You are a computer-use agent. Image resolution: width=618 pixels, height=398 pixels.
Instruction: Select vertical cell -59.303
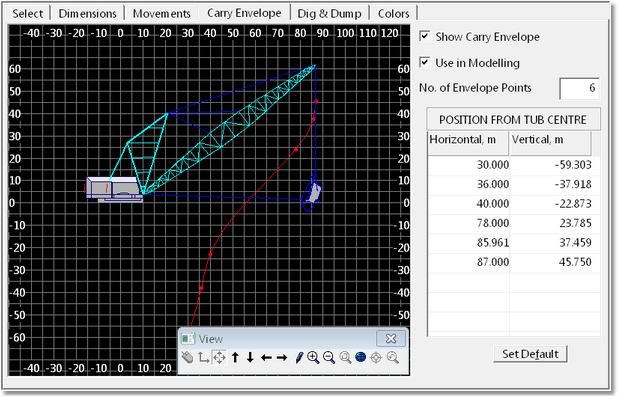point(555,165)
